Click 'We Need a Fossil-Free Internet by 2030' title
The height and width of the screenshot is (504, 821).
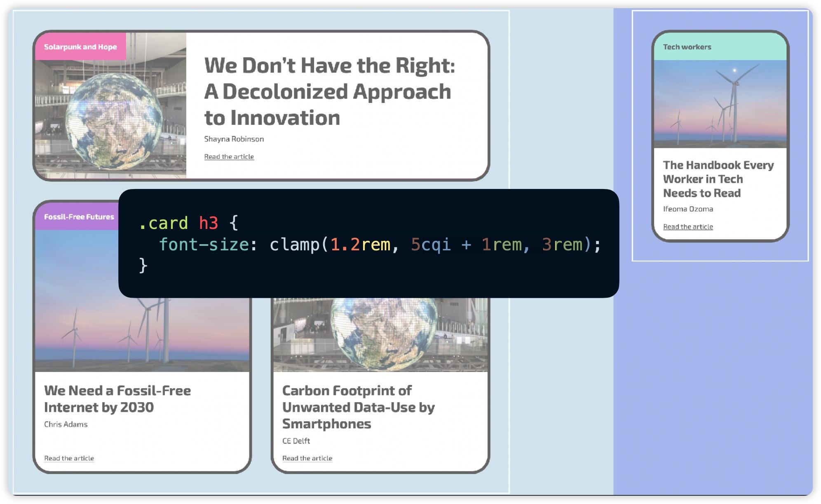click(117, 399)
